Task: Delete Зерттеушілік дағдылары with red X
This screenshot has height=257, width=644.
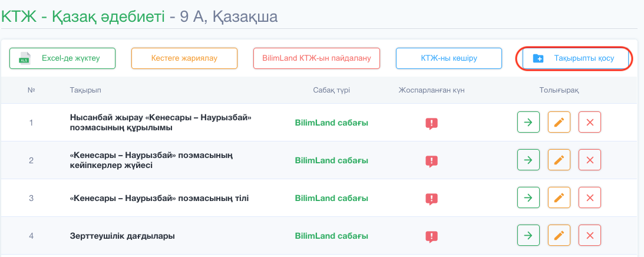Action: point(590,236)
